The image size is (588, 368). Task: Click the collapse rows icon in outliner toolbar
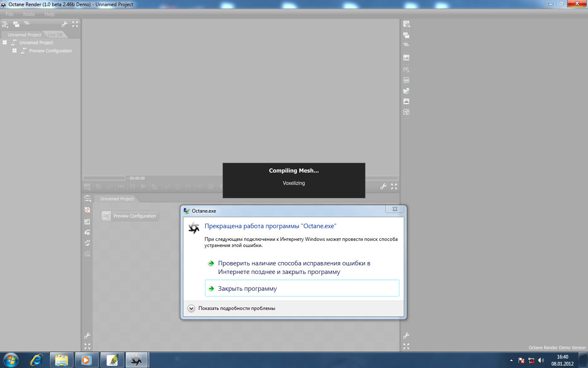(27, 23)
